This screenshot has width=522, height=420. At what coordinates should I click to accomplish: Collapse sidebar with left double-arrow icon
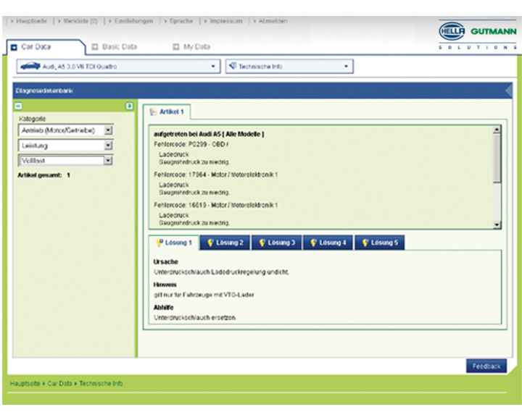tap(19, 106)
